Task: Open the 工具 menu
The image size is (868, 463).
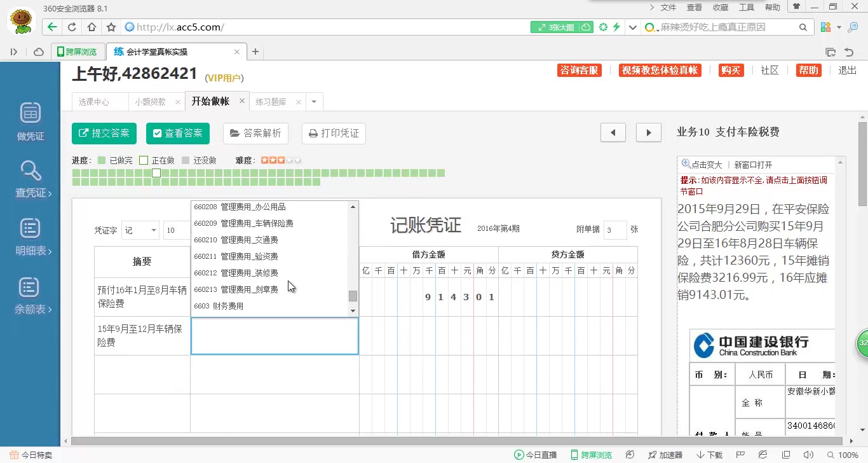Action: (x=746, y=7)
